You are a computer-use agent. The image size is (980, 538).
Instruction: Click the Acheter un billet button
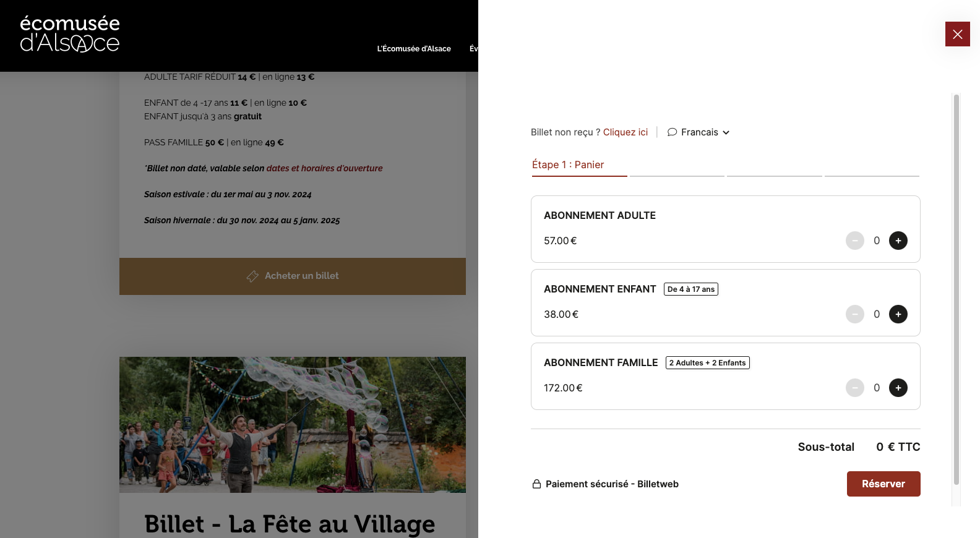292,276
